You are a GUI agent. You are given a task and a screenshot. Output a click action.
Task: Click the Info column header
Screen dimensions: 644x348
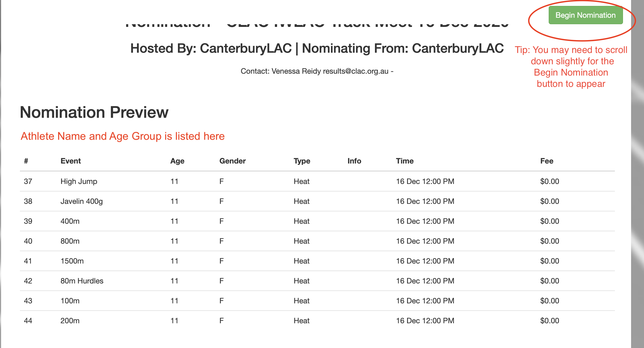click(354, 161)
